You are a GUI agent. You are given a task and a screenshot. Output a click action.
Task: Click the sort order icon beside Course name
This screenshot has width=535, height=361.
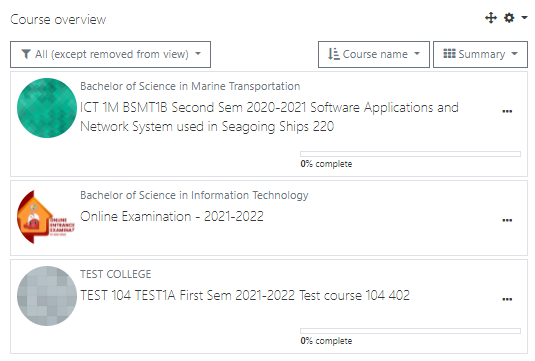[x=333, y=54]
